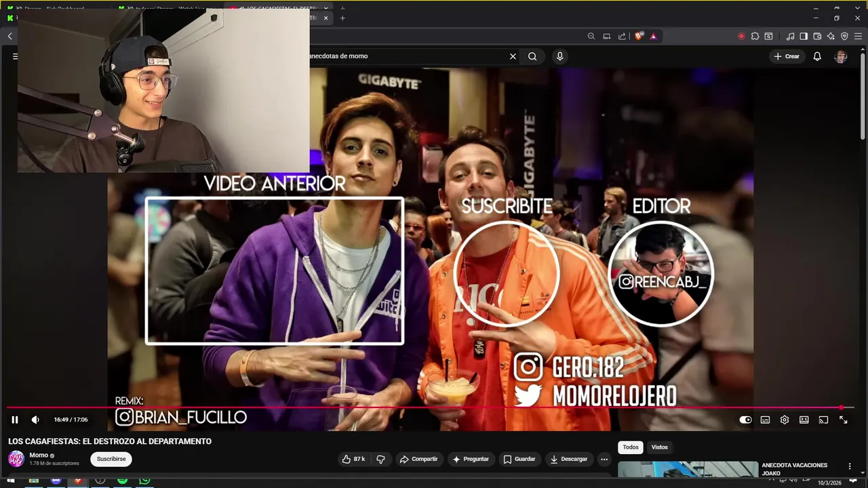Go back with the browser back arrow
This screenshot has width=868, height=488.
click(9, 36)
